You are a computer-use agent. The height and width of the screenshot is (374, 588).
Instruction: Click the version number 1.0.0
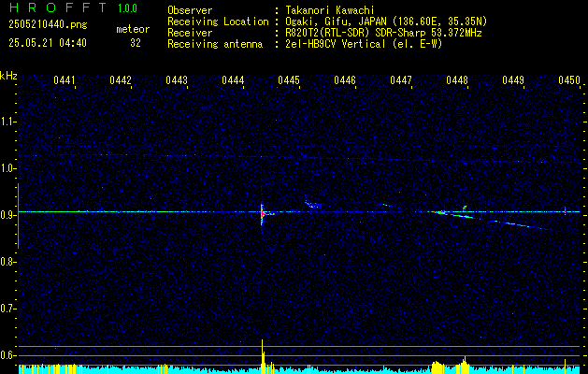[x=127, y=8]
